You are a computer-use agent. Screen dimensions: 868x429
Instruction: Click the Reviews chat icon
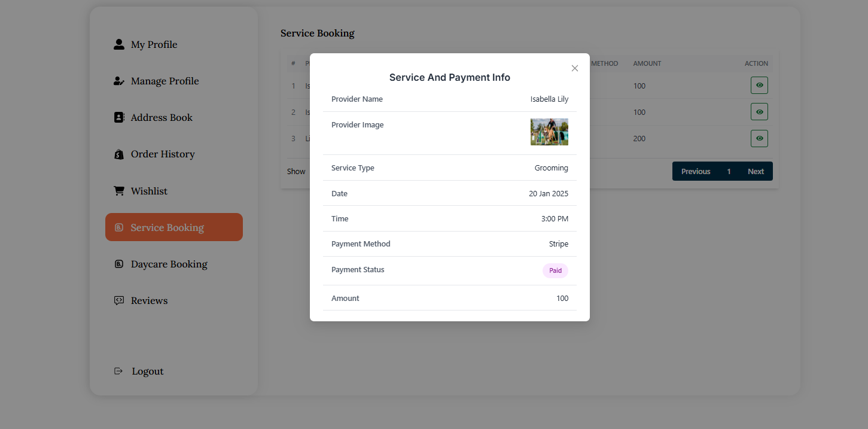click(119, 300)
